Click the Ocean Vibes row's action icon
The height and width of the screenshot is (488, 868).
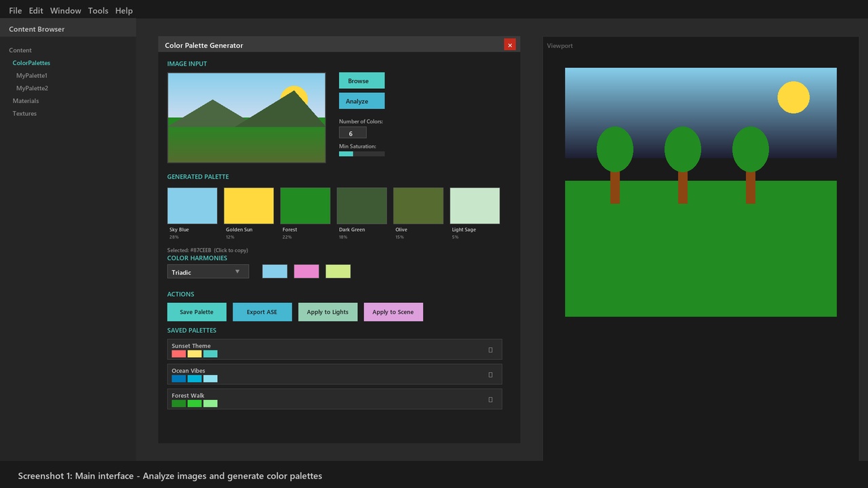(490, 375)
